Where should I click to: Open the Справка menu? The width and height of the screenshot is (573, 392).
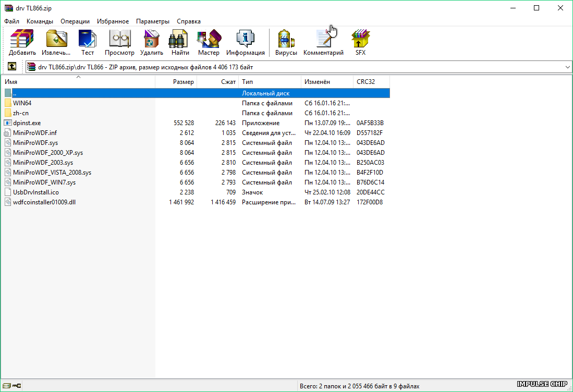pyautogui.click(x=189, y=21)
